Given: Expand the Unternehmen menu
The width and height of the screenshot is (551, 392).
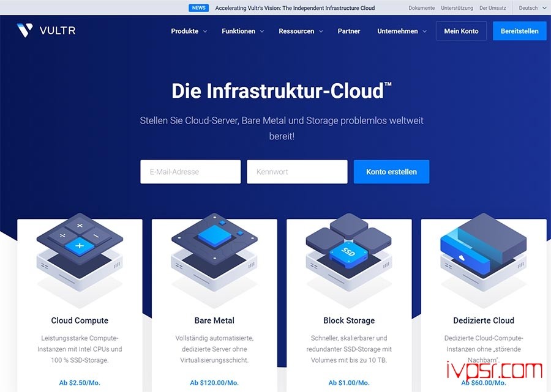Looking at the screenshot, I should click(402, 31).
